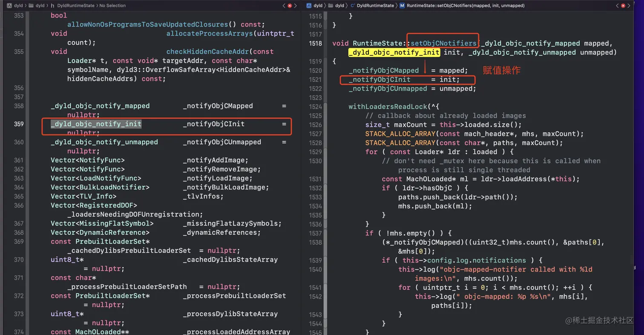The image size is (644, 335).
Task: Click the red error icon in right editor
Action: pos(623,6)
